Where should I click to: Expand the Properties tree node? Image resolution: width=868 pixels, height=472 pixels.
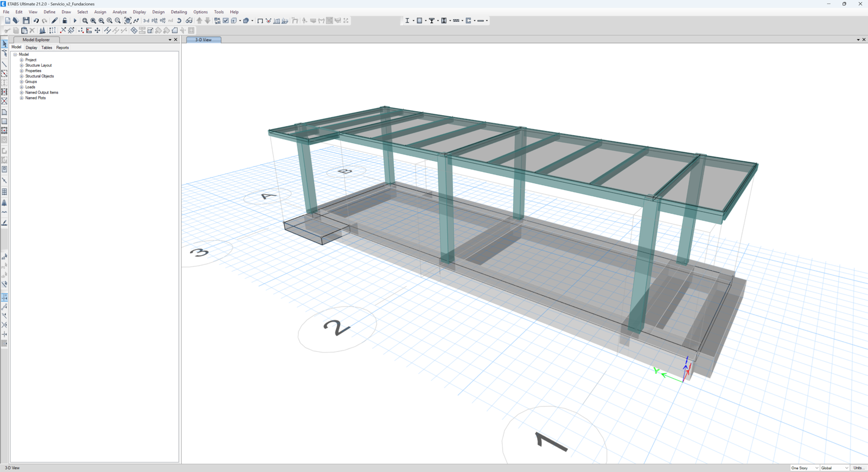pos(22,71)
